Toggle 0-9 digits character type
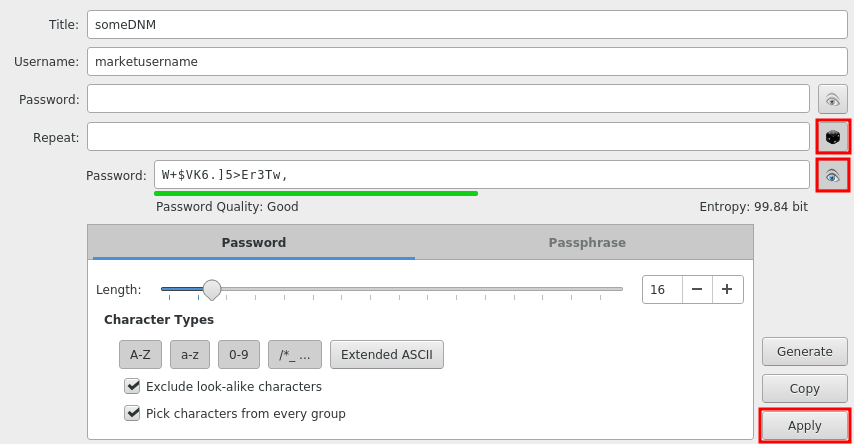 [239, 354]
